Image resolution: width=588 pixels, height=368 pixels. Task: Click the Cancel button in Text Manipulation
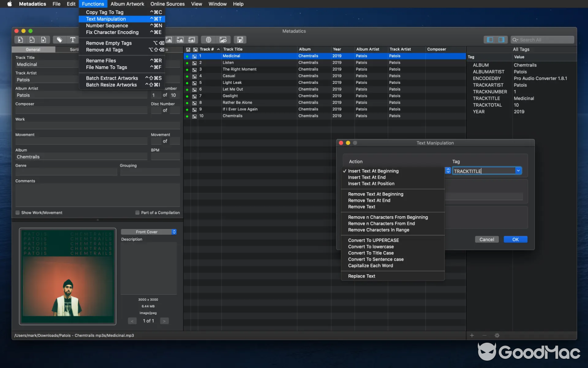(x=486, y=239)
